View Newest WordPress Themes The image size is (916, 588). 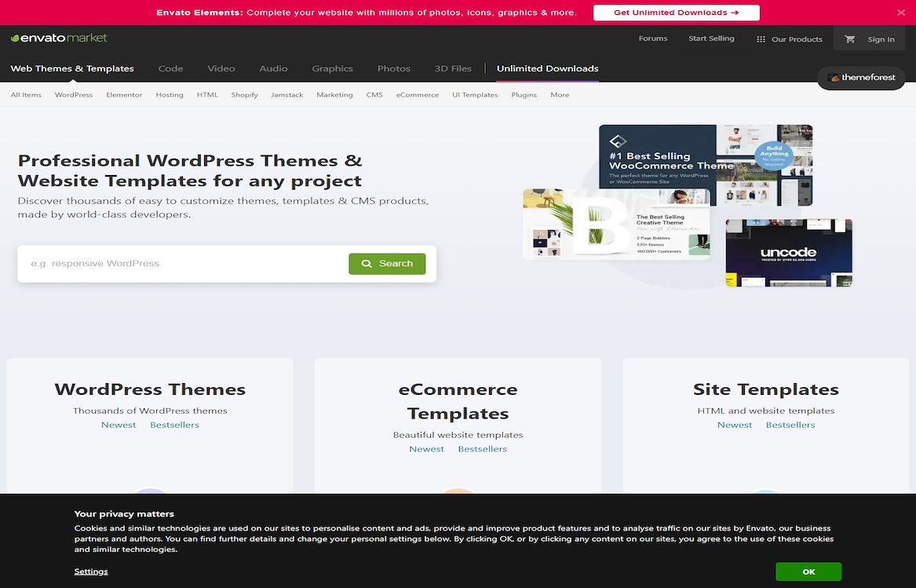[119, 425]
